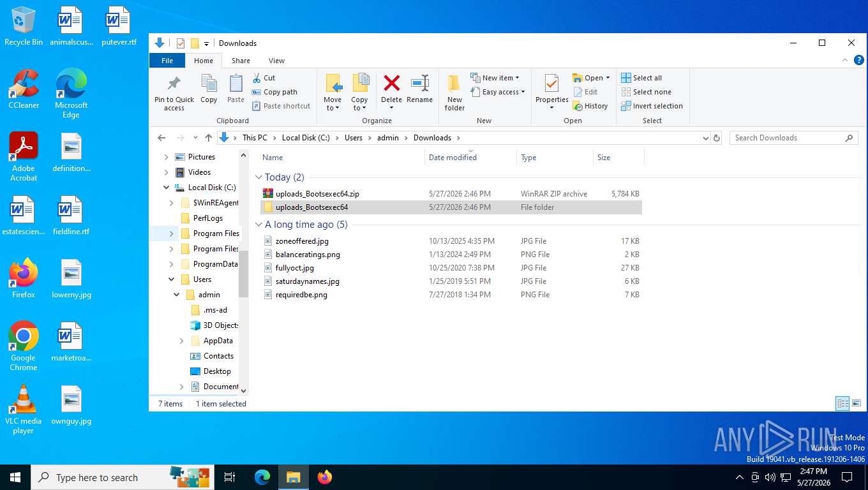Viewport: 868px width, 490px height.
Task: Select saturdaynames.jpg file
Action: click(451, 281)
